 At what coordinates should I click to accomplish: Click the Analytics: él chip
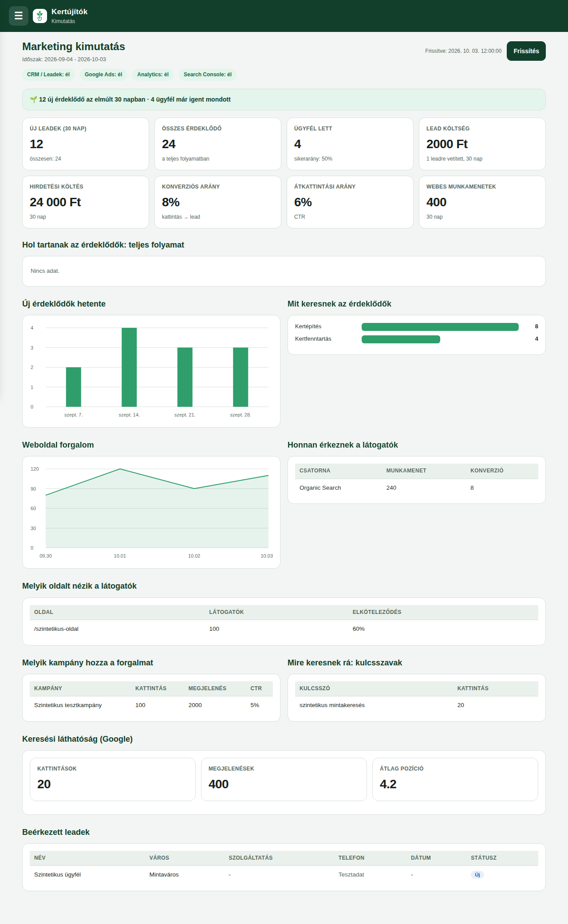coord(153,75)
